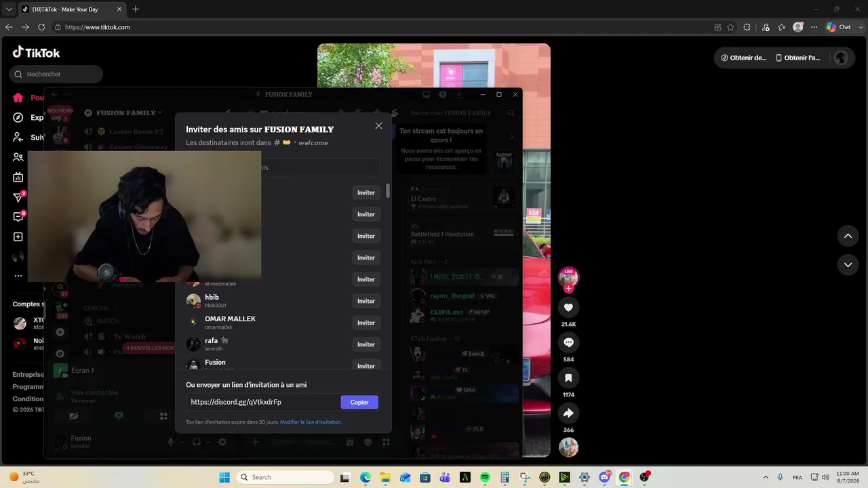This screenshot has width=868, height=488.
Task: Open File Explorer from the taskbar
Action: [385, 477]
